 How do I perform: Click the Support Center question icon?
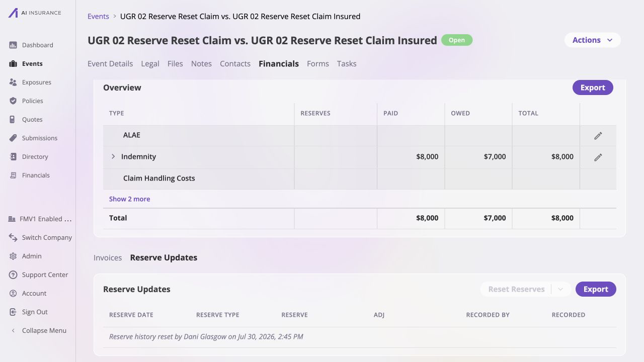click(x=13, y=275)
